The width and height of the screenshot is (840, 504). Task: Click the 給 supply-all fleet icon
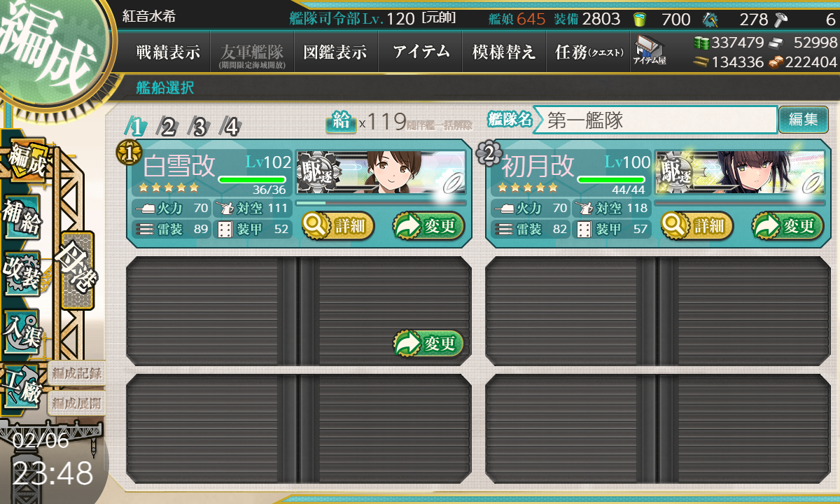[x=340, y=122]
